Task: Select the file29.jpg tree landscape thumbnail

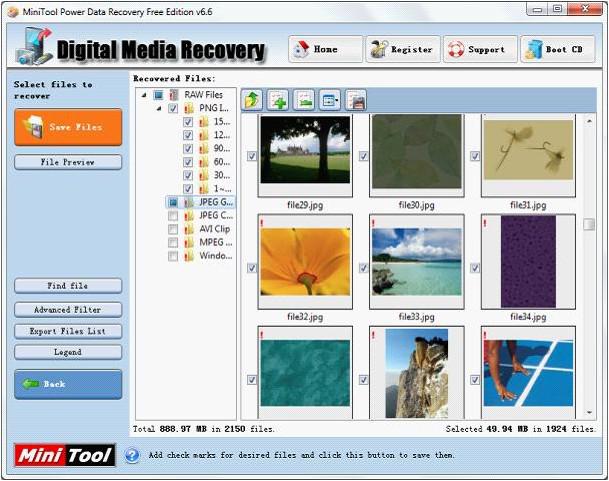Action: point(305,150)
